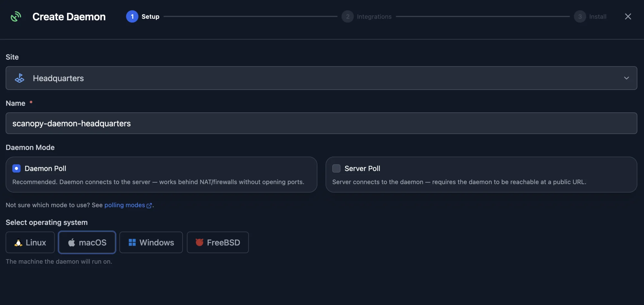This screenshot has width=644, height=305.
Task: Click the daemon Name input field
Action: [321, 123]
